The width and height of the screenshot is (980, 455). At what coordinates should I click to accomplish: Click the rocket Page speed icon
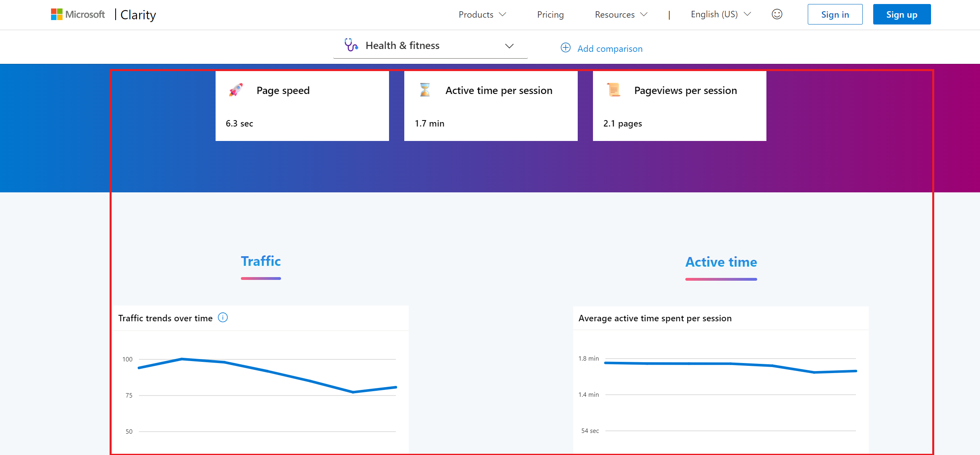pyautogui.click(x=236, y=90)
